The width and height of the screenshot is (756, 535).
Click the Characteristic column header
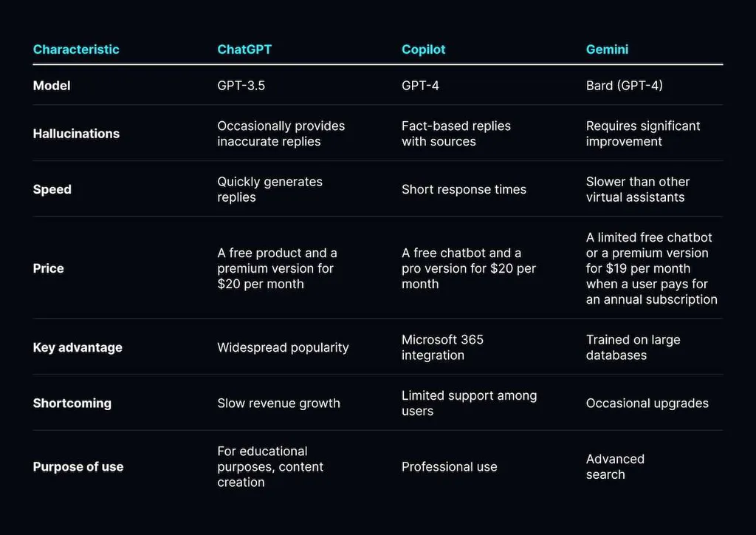coord(76,50)
